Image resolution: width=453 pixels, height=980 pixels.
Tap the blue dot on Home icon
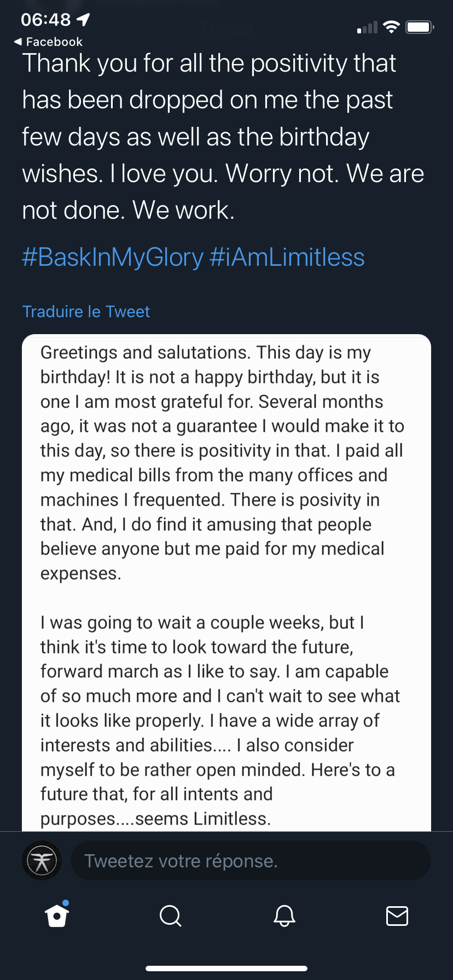(66, 902)
